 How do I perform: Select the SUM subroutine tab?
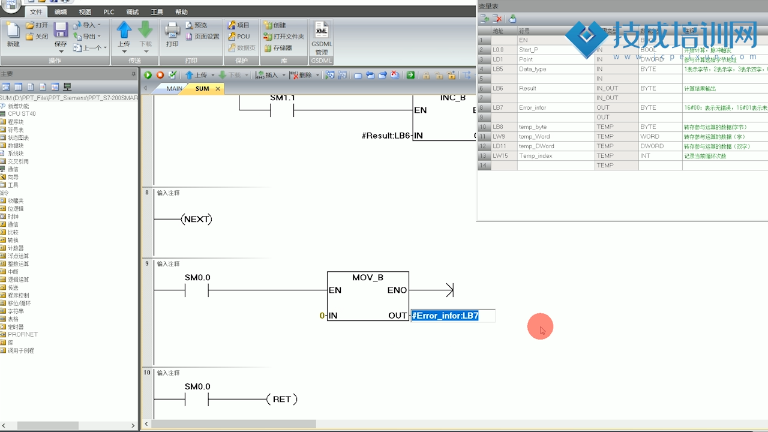click(202, 89)
